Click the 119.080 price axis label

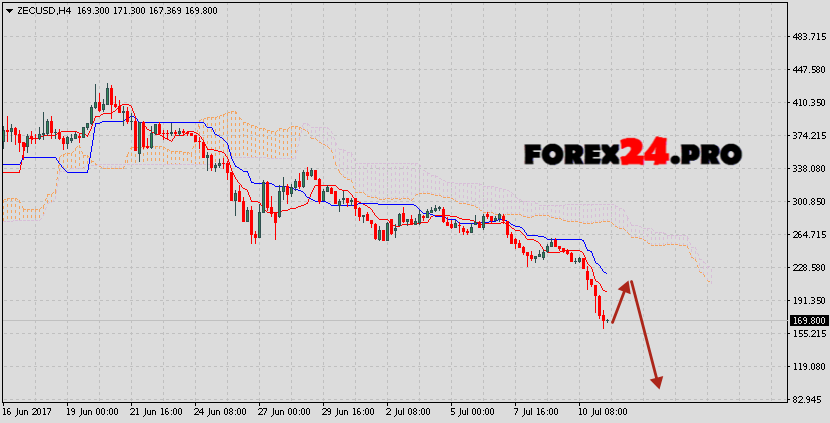tap(806, 367)
